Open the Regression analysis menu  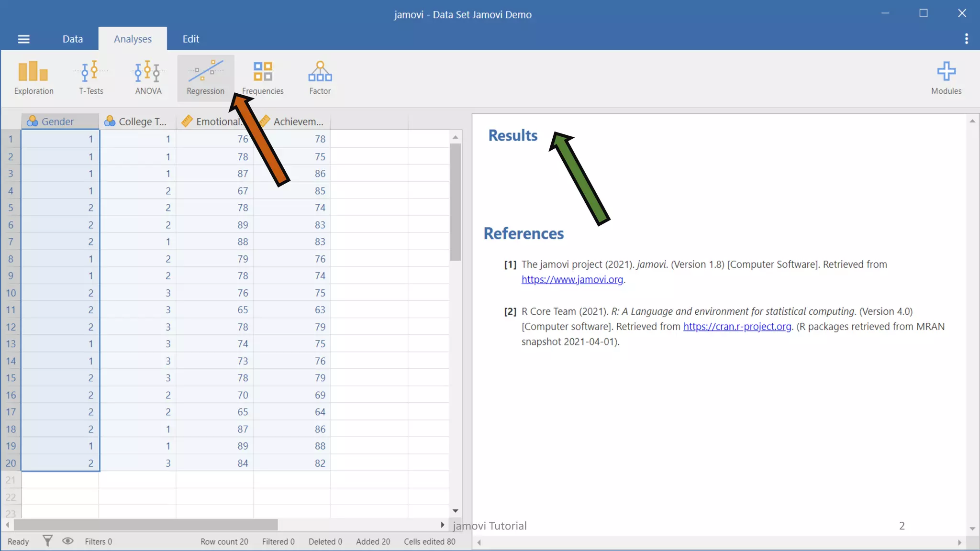pos(205,77)
